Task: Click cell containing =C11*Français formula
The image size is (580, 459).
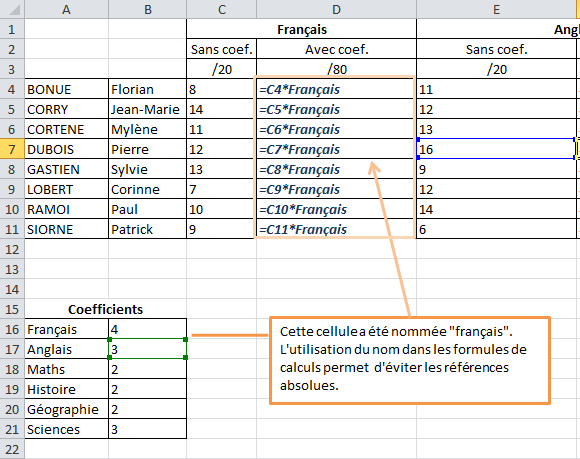Action: (336, 229)
